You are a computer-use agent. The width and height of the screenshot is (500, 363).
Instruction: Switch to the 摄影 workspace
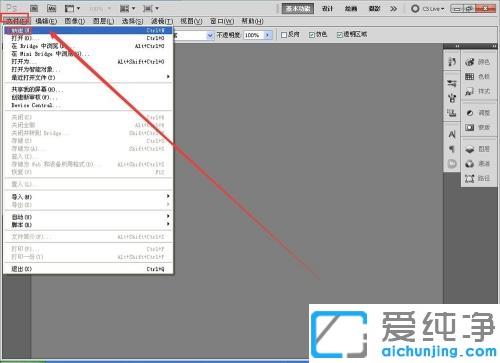pos(374,9)
